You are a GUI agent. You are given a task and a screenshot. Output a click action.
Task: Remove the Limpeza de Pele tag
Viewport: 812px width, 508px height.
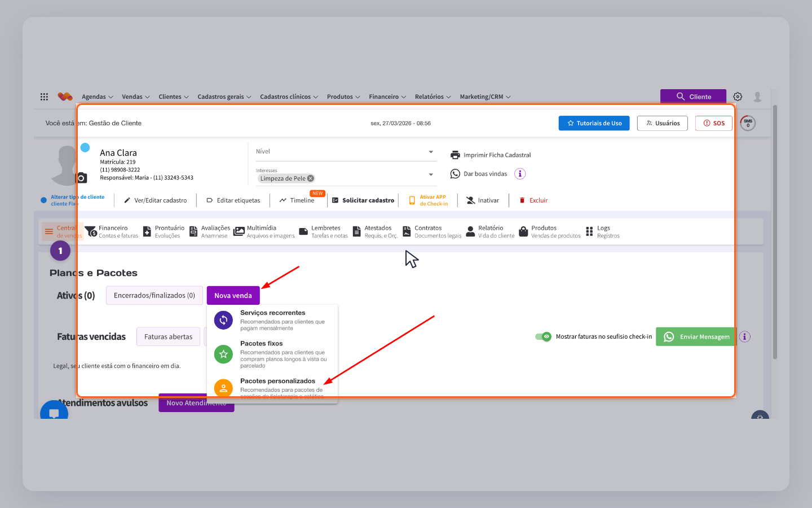point(310,178)
